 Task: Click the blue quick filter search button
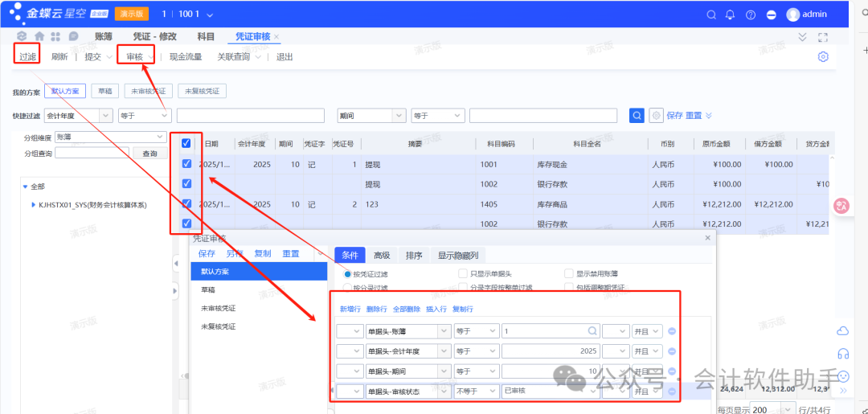pyautogui.click(x=637, y=116)
